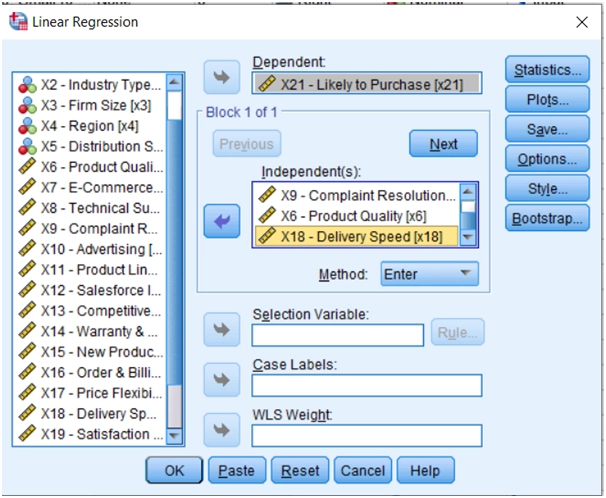Open the Statistics dialog

(546, 70)
